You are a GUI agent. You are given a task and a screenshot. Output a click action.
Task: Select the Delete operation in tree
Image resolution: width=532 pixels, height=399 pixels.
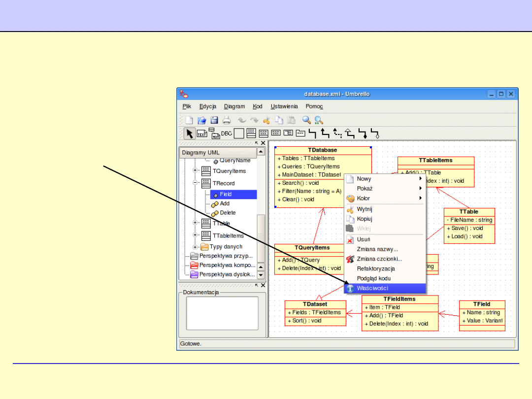tap(228, 213)
